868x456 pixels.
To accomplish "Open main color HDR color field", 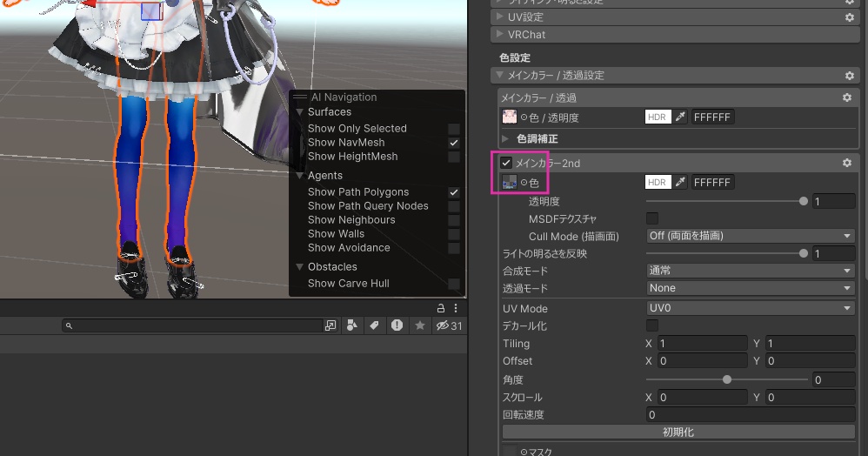I will pyautogui.click(x=658, y=117).
